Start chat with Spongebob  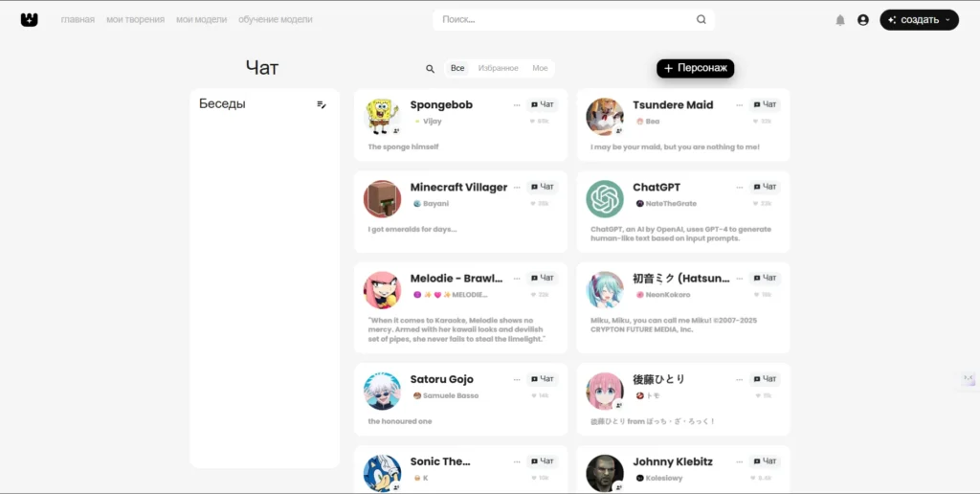543,105
